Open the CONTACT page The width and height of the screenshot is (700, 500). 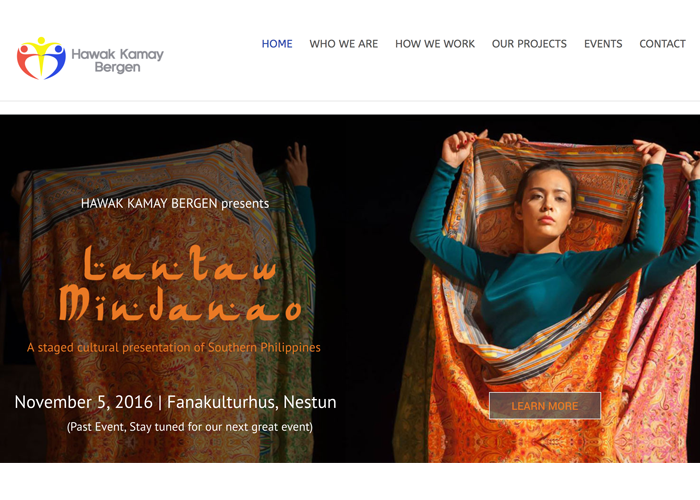662,44
